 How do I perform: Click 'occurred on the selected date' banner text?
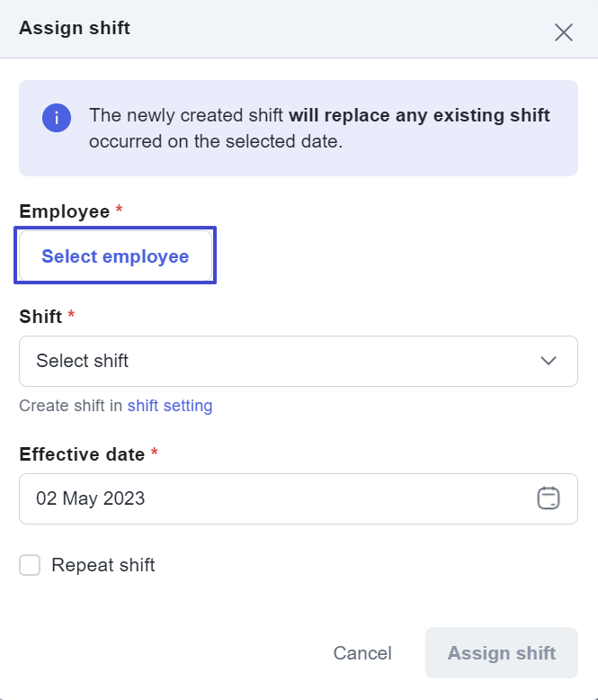pos(216,141)
